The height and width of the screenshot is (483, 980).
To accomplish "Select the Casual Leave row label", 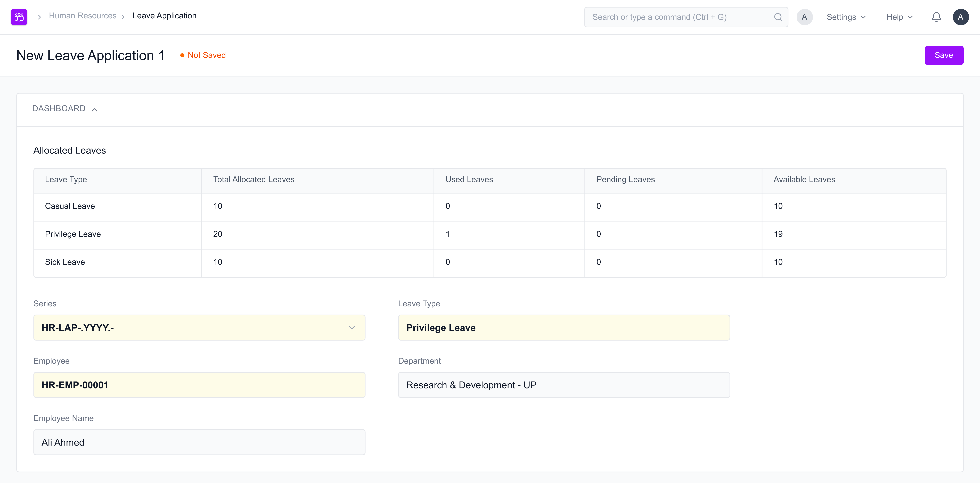I will coord(70,206).
